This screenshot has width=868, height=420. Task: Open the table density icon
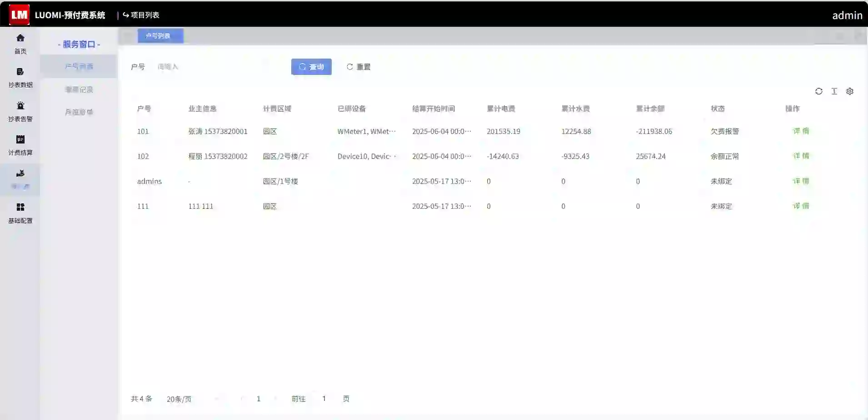point(834,91)
